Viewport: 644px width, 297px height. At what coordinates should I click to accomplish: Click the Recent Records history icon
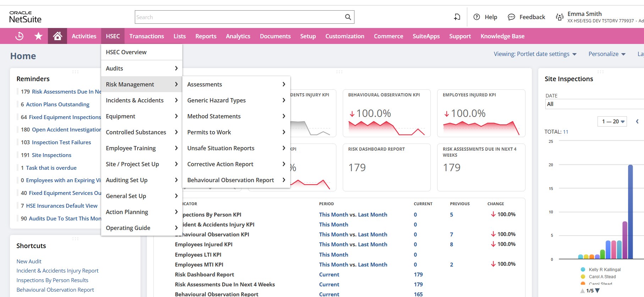pyautogui.click(x=20, y=36)
